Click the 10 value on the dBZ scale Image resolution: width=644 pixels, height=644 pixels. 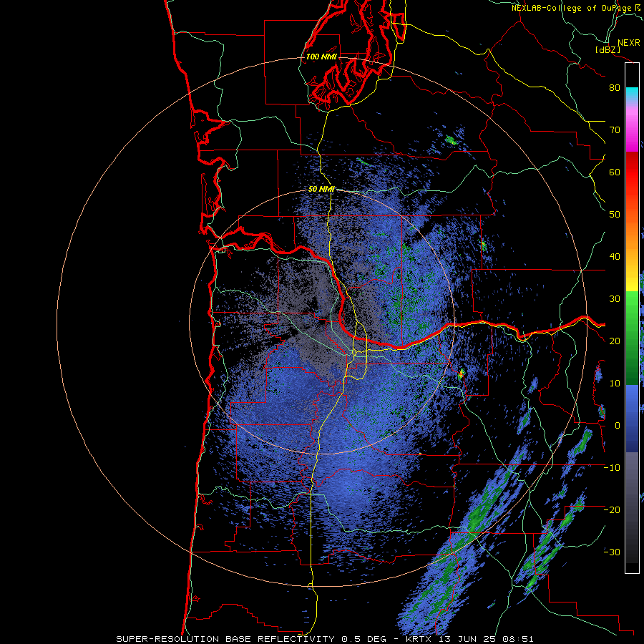click(615, 384)
